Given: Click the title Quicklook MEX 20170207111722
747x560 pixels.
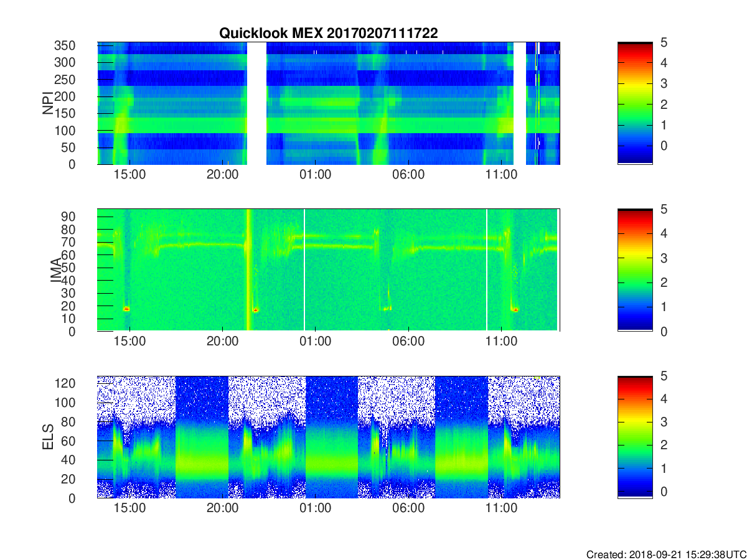Looking at the screenshot, I should tap(329, 34).
